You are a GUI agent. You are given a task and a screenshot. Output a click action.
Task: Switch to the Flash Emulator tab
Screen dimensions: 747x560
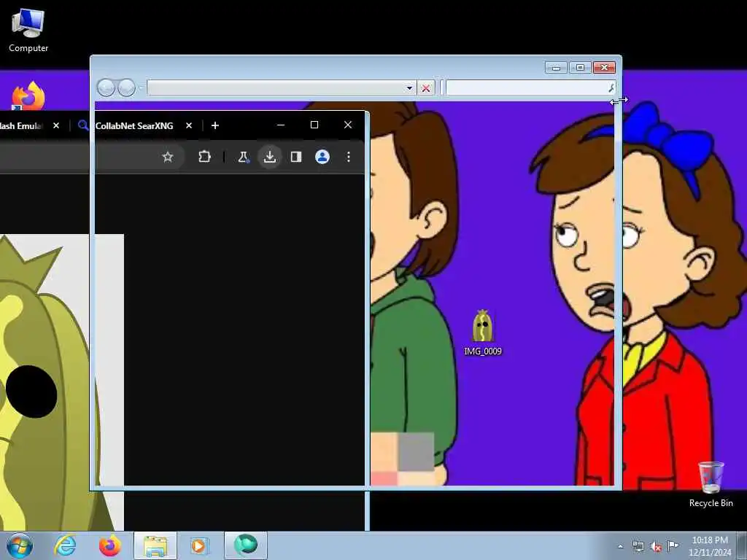click(21, 125)
